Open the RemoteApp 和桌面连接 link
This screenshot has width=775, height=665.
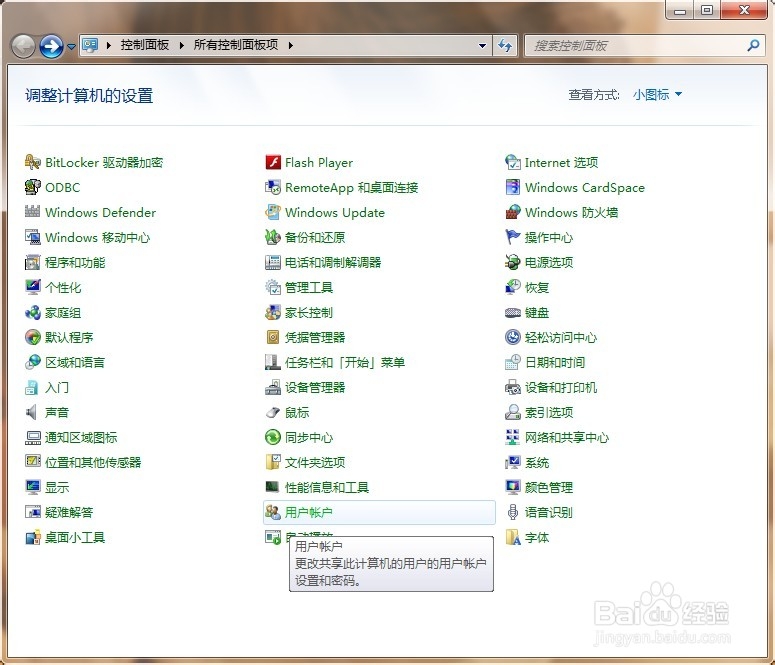(351, 187)
